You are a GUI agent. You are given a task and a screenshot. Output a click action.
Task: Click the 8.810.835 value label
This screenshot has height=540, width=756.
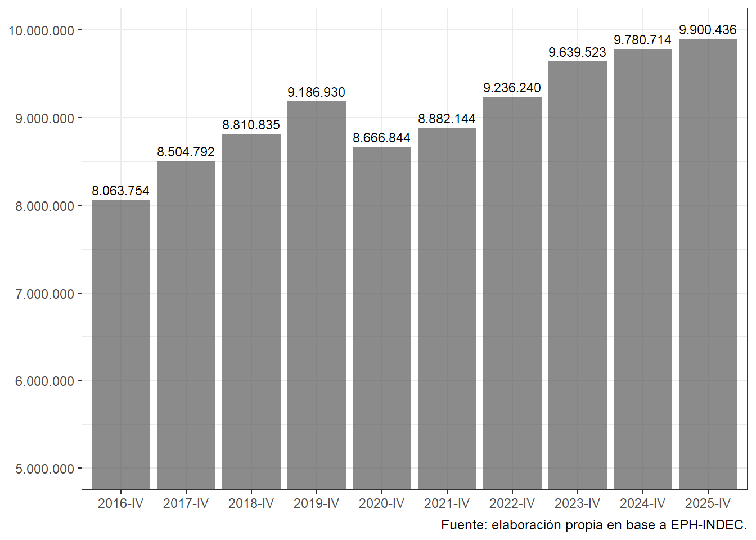(x=251, y=125)
